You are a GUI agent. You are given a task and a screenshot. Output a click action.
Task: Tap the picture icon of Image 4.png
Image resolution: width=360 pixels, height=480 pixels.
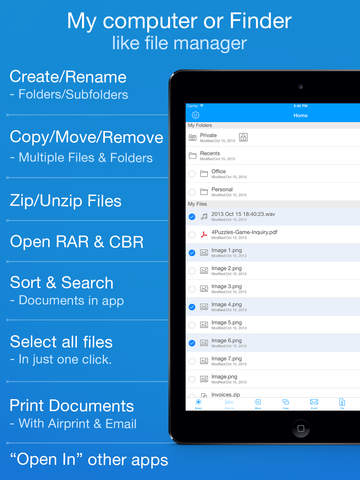[204, 307]
